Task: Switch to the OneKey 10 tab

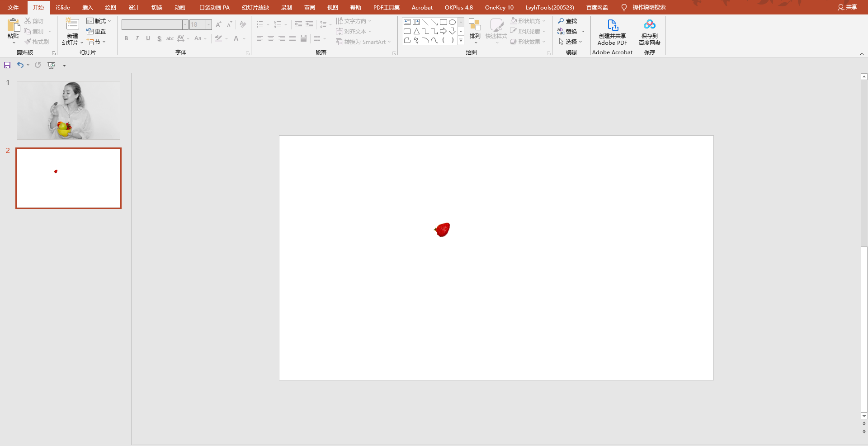Action: (499, 7)
